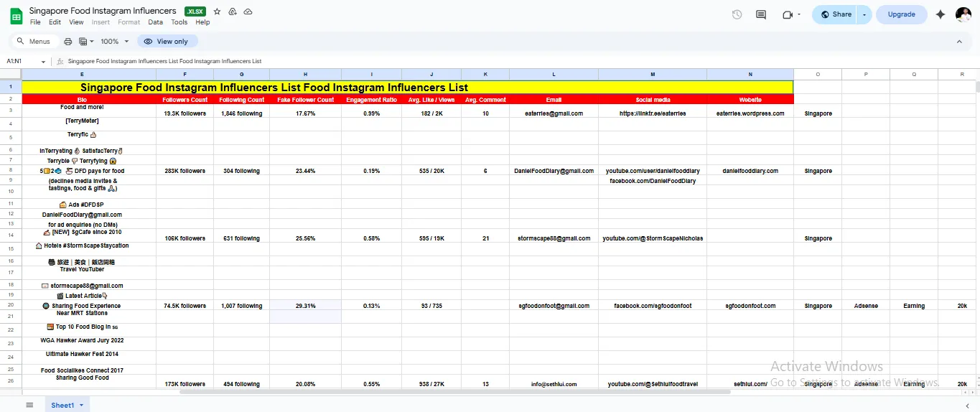
Task: Select the facebook.com/DanielFoodDiary cell
Action: (653, 181)
